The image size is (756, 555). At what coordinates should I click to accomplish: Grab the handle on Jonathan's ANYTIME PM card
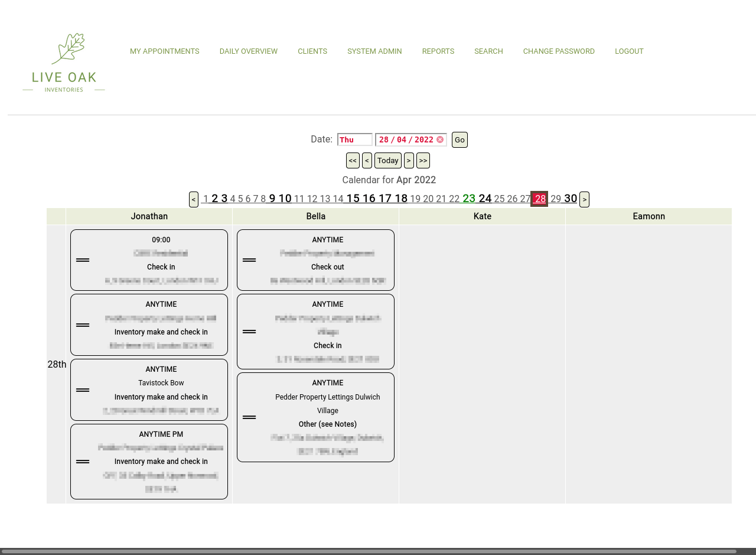pyautogui.click(x=83, y=462)
